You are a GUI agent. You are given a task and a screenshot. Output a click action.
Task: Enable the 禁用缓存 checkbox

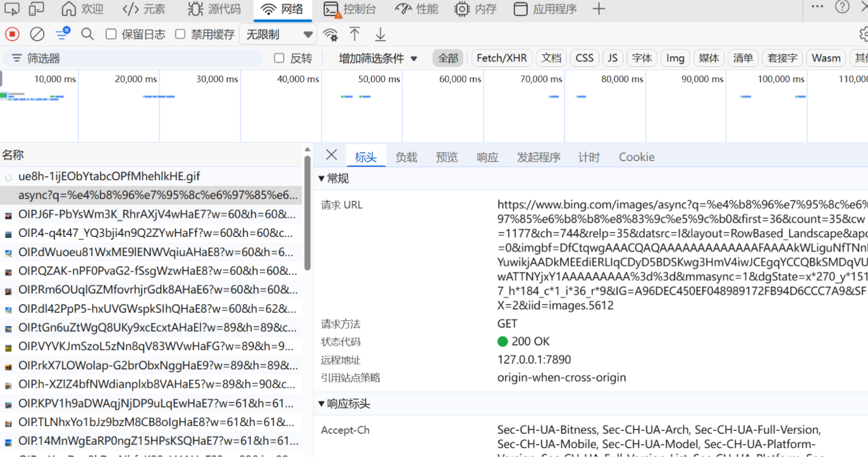click(181, 34)
